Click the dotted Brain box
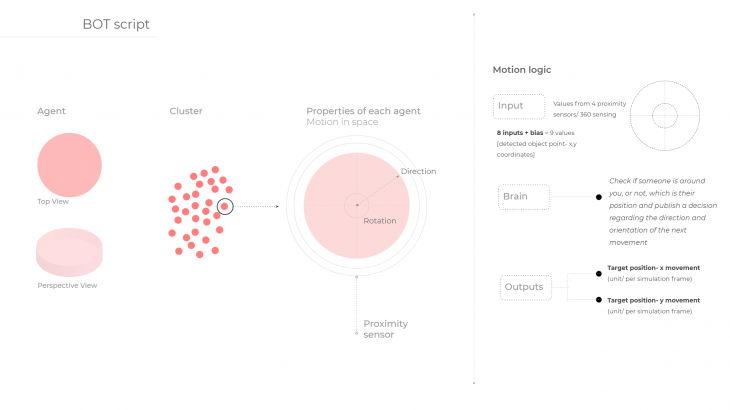The width and height of the screenshot is (730, 410). [x=524, y=196]
